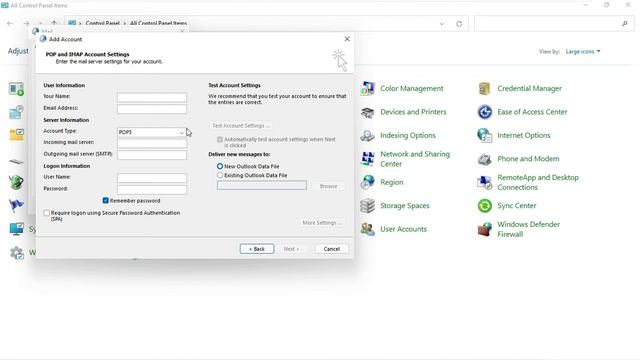
Task: Click the Back button in dialog
Action: click(257, 249)
